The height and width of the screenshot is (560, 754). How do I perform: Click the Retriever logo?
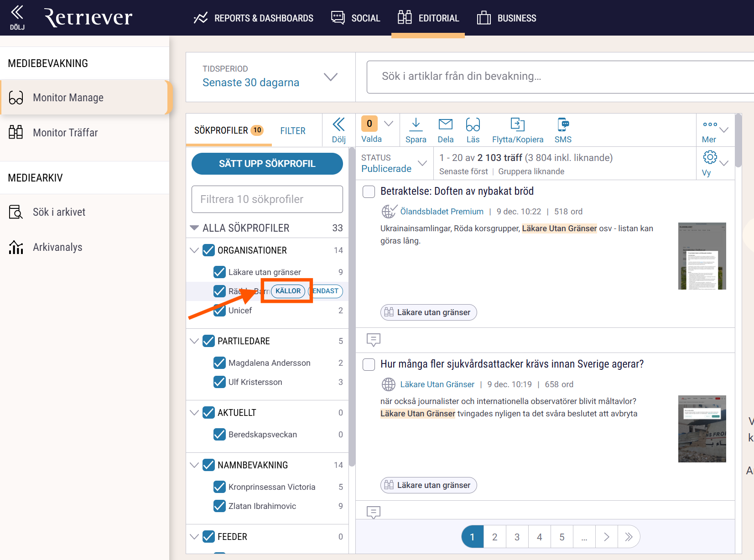88,17
